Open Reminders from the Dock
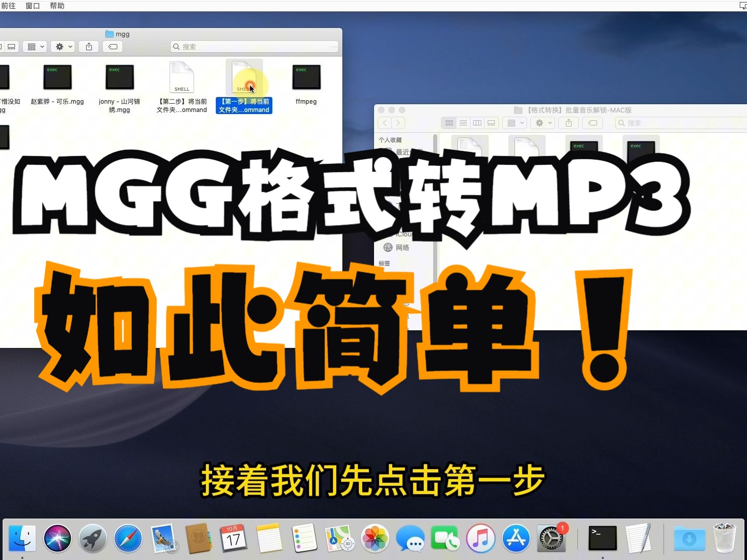747x560 pixels. coord(304,538)
